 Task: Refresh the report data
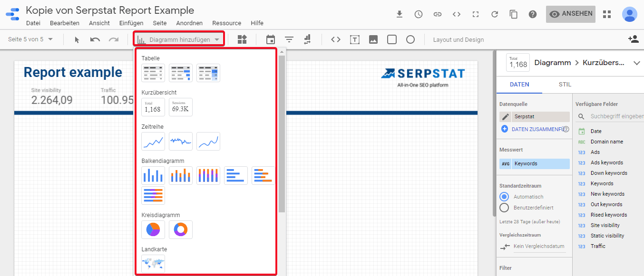coord(495,14)
